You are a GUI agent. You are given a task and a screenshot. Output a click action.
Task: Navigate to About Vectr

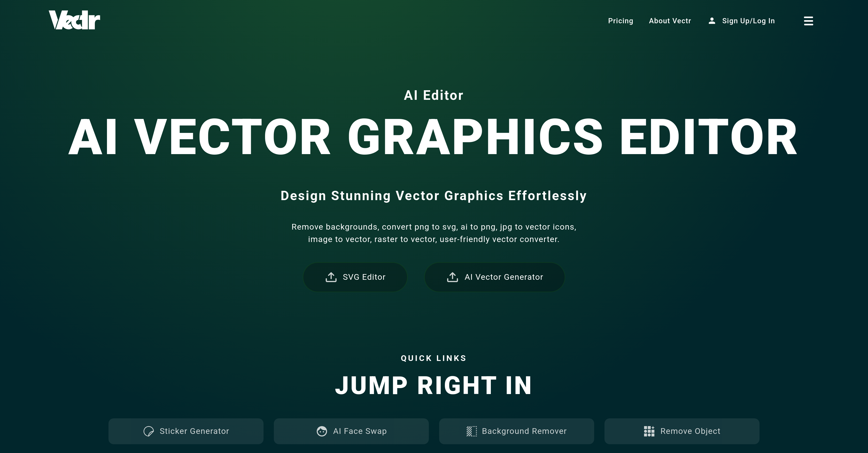tap(670, 21)
